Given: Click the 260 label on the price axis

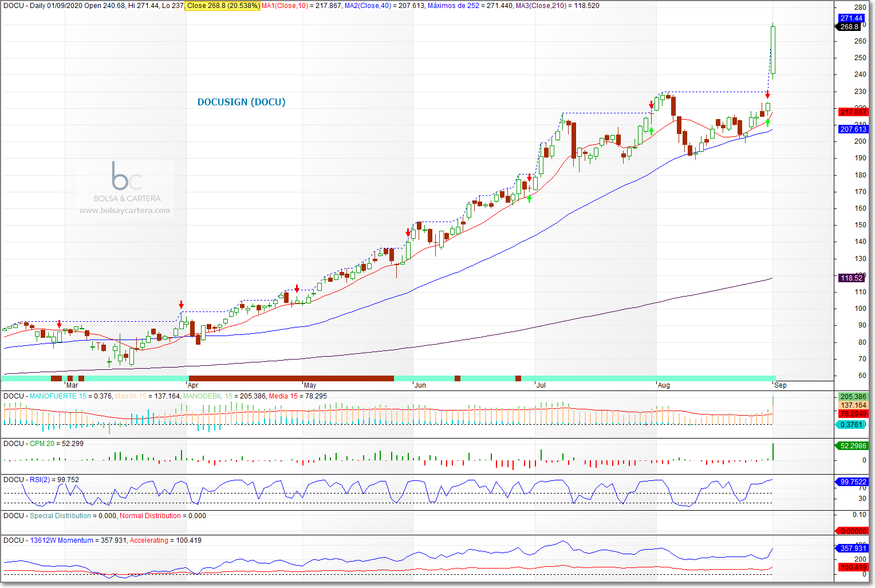Looking at the screenshot, I should tap(860, 41).
